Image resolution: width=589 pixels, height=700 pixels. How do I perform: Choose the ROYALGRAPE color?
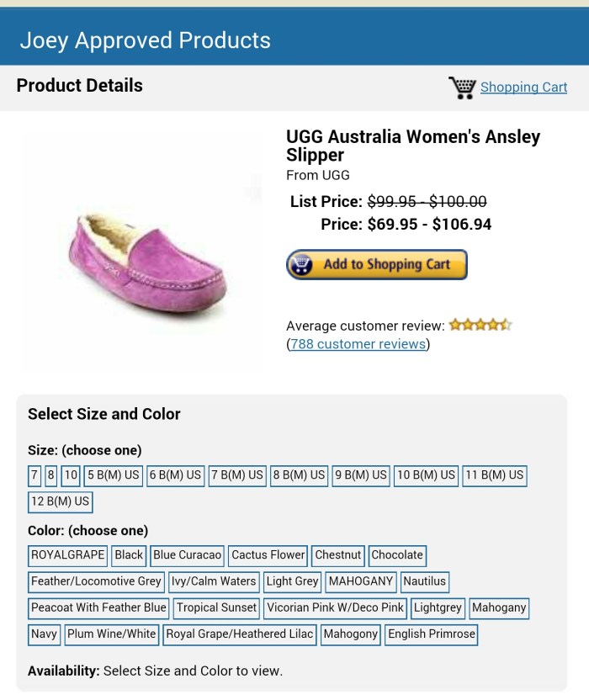67,555
